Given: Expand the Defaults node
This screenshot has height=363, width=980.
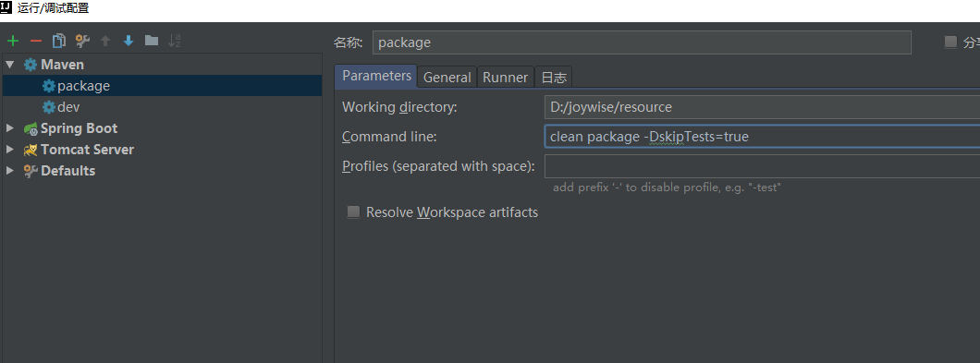Looking at the screenshot, I should tap(10, 171).
